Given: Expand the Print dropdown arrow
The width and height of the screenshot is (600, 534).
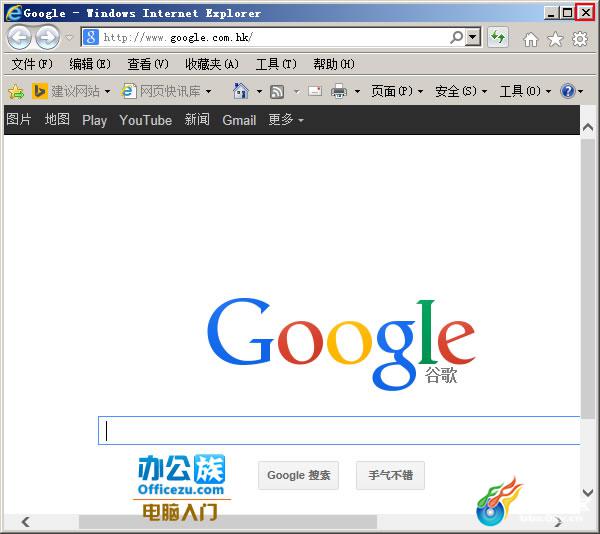Looking at the screenshot, I should pos(357,91).
